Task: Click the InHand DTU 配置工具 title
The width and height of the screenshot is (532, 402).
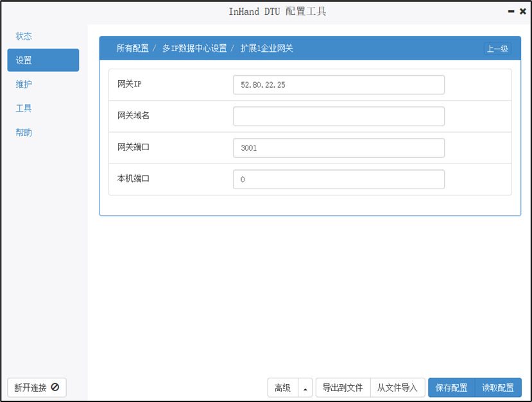Action: 277,12
